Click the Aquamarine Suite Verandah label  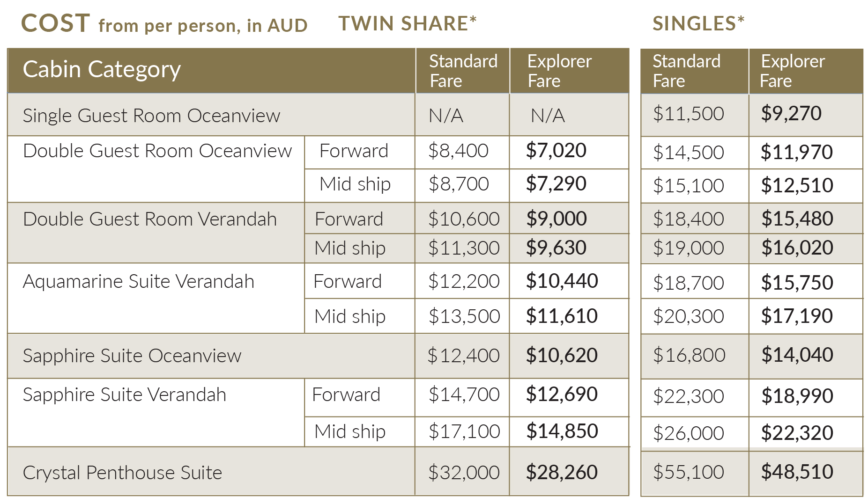[x=139, y=281]
